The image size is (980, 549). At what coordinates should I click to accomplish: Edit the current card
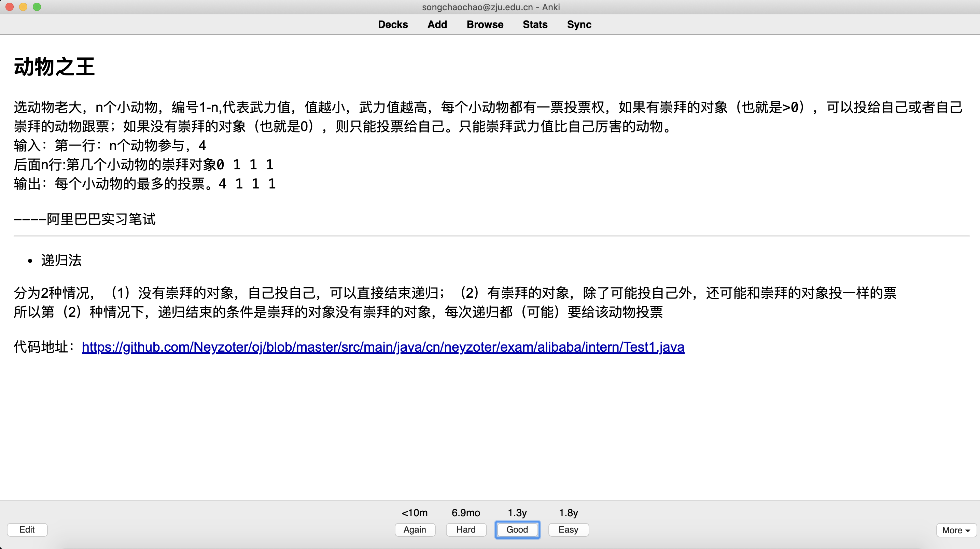(27, 529)
